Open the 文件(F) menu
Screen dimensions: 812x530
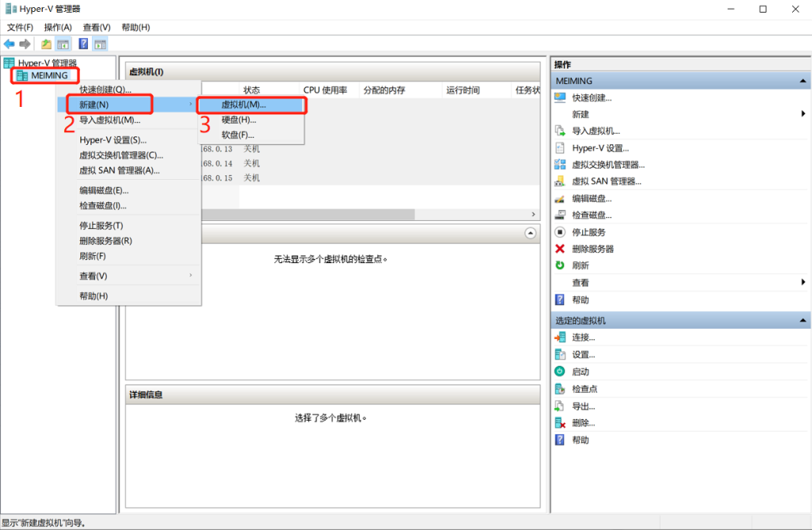pos(20,27)
